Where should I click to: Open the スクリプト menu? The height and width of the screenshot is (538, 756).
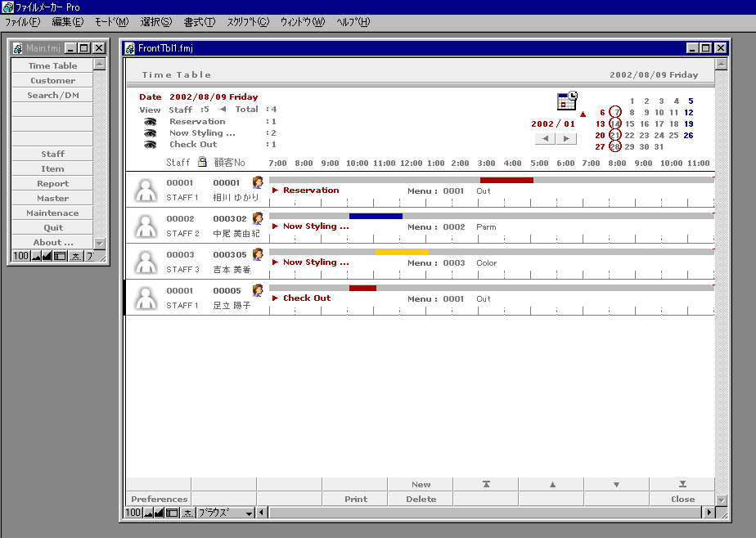[x=247, y=22]
